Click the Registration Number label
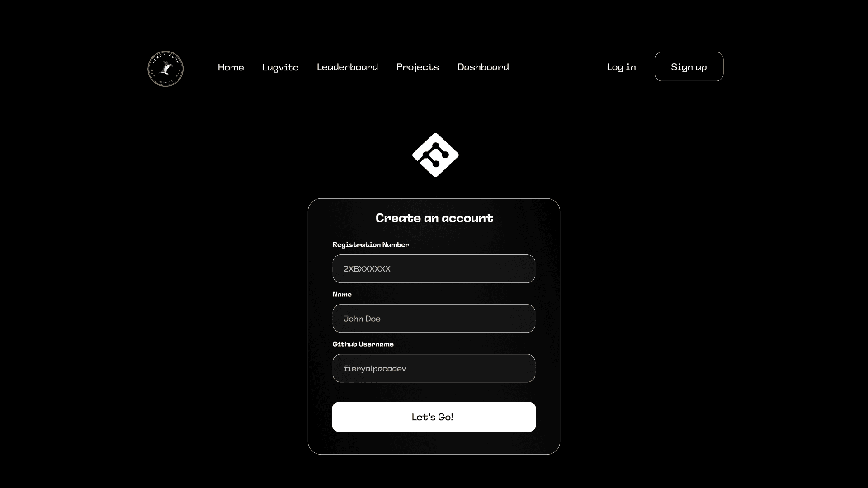The height and width of the screenshot is (488, 868). pyautogui.click(x=371, y=244)
